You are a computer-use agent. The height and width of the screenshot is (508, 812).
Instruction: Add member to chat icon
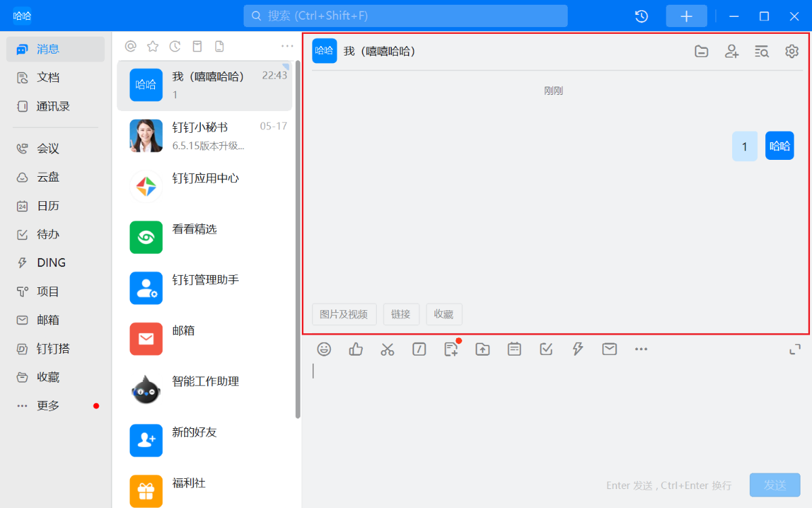(731, 51)
